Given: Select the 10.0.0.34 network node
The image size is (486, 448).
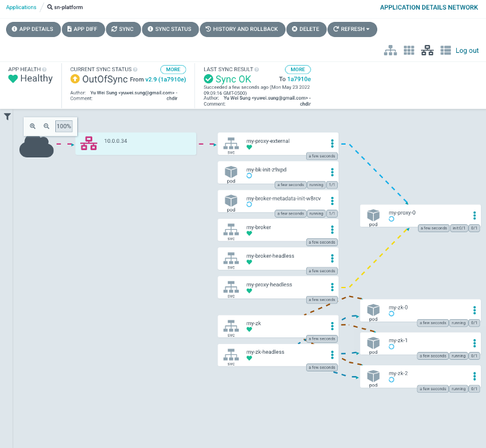Looking at the screenshot, I should tap(136, 144).
